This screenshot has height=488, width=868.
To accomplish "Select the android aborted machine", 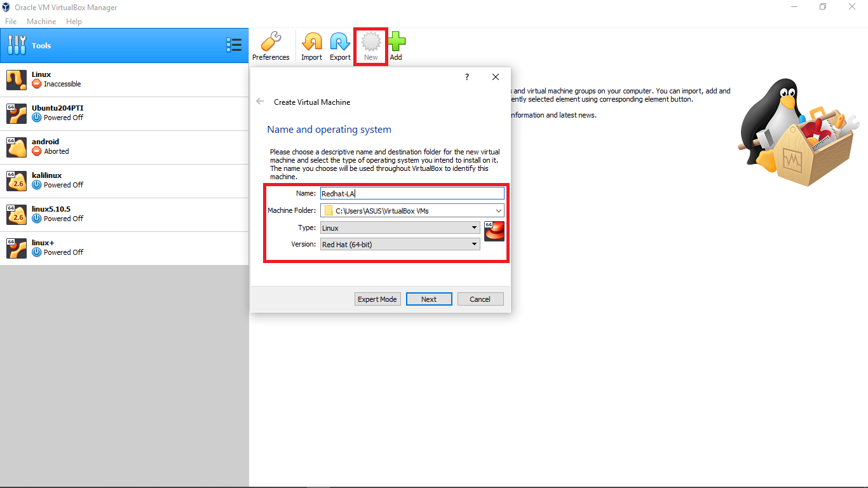I will pos(124,147).
